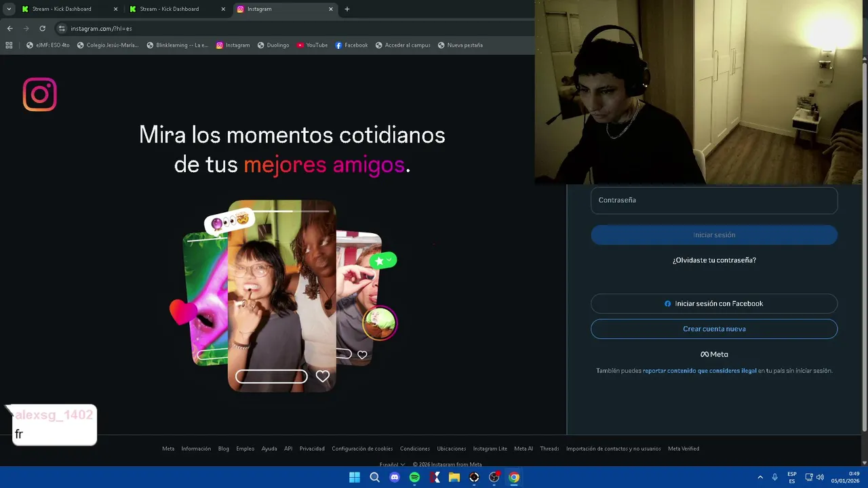868x488 pixels.
Task: Expand the Español language dropdown
Action: pyautogui.click(x=392, y=464)
